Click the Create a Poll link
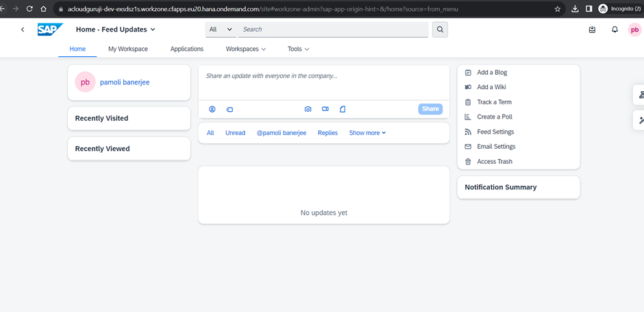The width and height of the screenshot is (644, 312). (x=495, y=117)
